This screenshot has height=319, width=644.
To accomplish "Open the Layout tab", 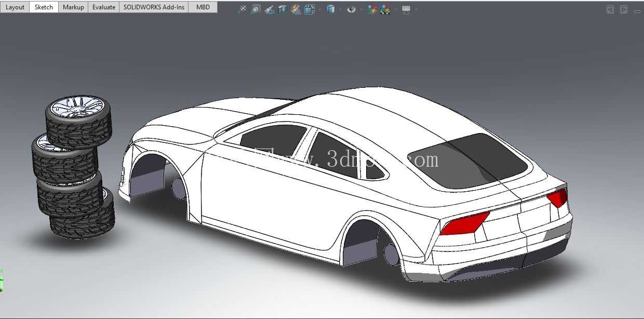I will pyautogui.click(x=15, y=7).
